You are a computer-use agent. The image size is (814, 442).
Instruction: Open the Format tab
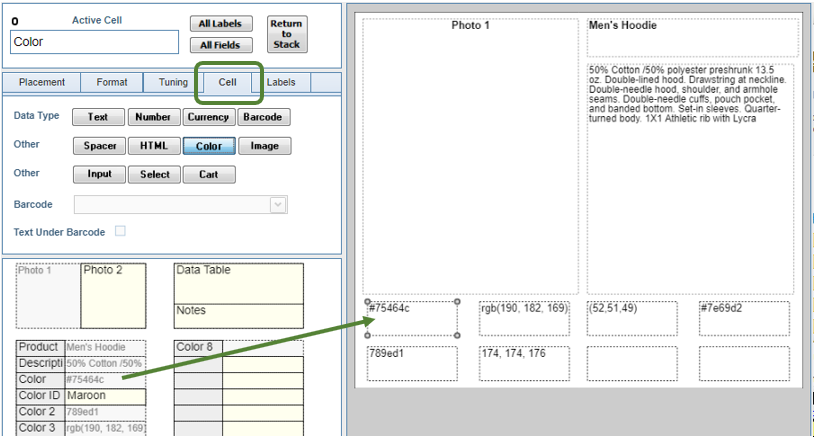point(112,83)
